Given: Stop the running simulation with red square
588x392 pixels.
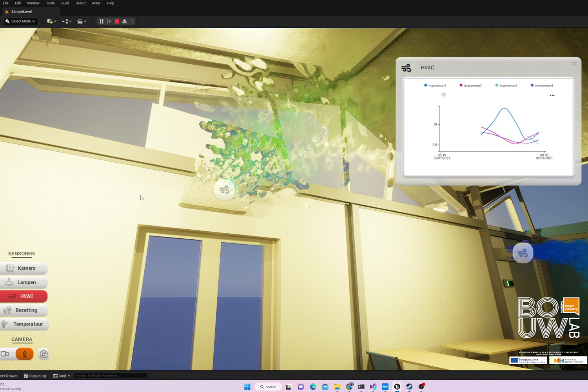Looking at the screenshot, I should click(117, 21).
